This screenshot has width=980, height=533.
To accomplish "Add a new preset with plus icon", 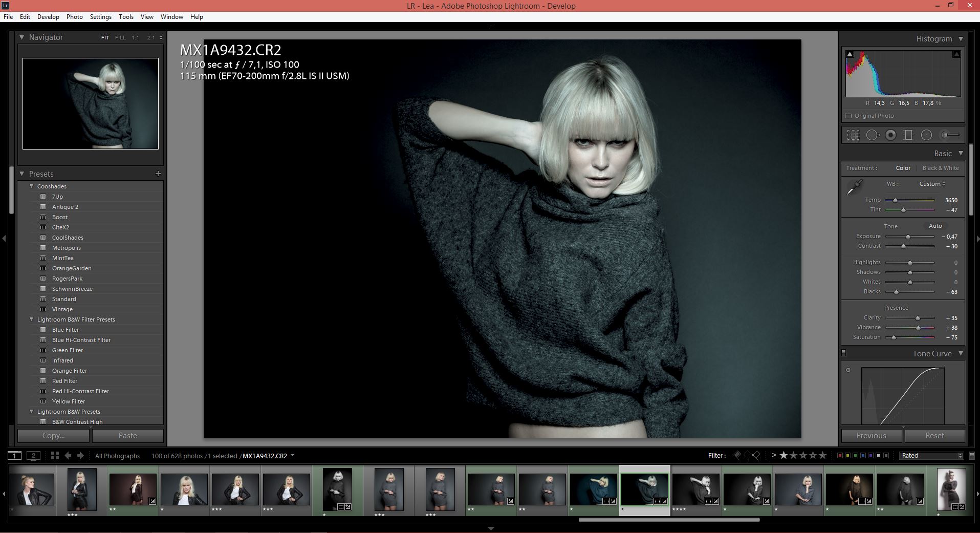I will coord(158,174).
